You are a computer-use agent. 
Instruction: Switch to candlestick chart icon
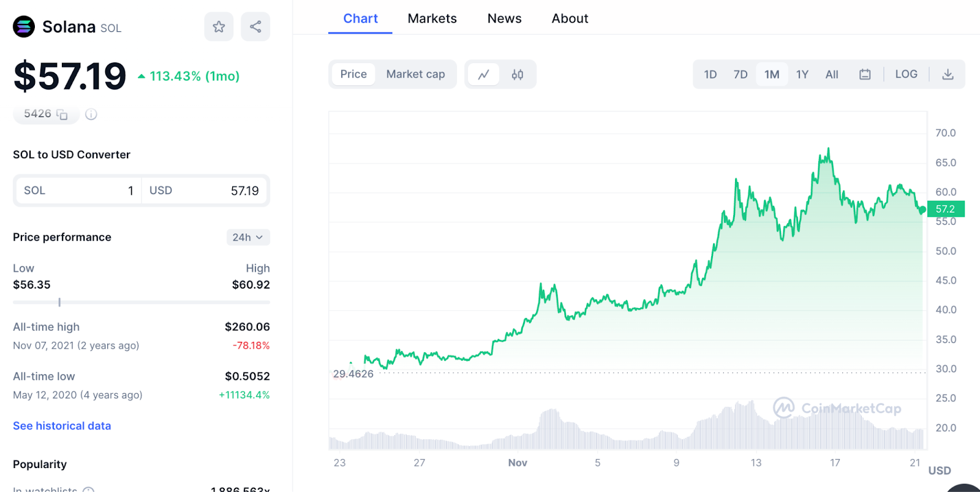coord(518,74)
